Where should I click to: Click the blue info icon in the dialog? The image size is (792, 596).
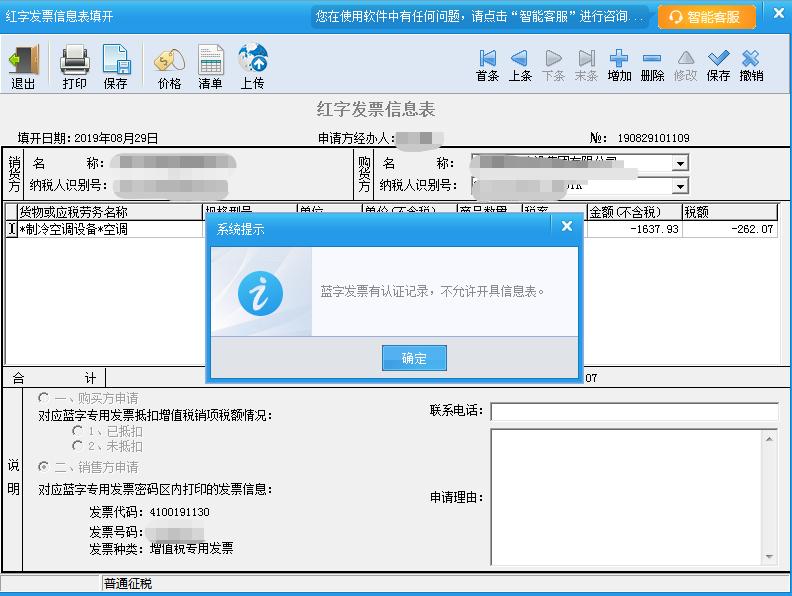click(260, 293)
